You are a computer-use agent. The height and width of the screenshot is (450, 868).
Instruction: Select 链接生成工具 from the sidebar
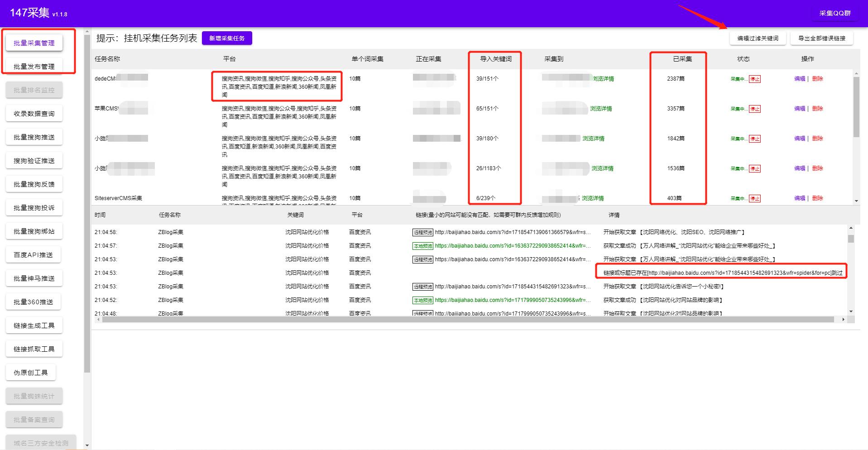tap(34, 325)
